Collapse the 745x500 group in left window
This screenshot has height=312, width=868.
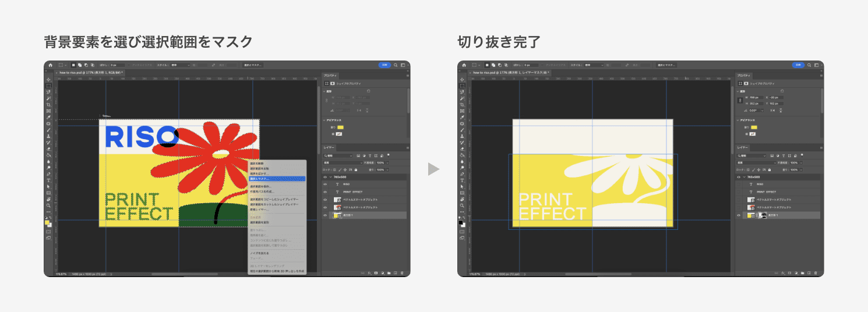(330, 177)
